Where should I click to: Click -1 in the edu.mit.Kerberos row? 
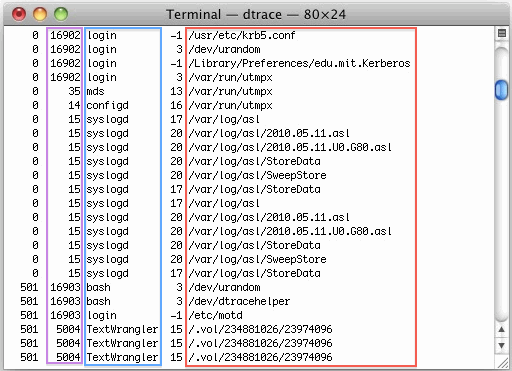(x=176, y=63)
